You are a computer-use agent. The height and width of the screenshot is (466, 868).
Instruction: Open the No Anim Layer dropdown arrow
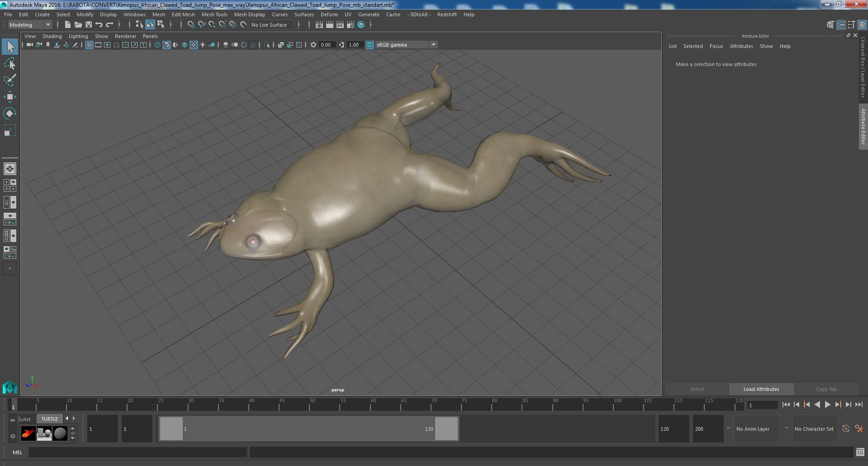[x=728, y=428]
